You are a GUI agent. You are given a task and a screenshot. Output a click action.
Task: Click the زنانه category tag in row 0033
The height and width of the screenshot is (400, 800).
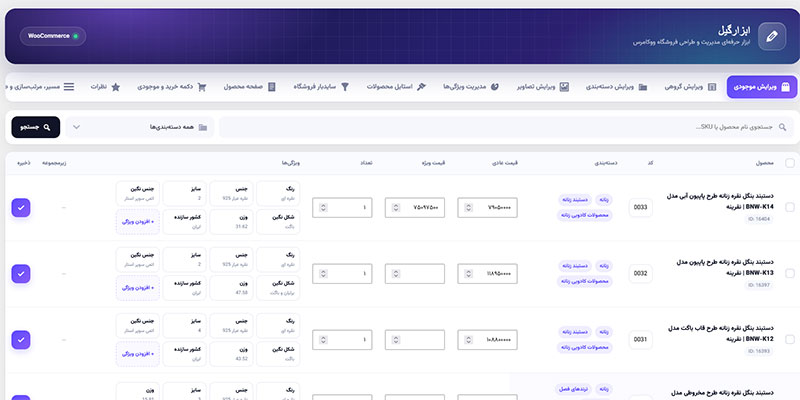[x=604, y=200]
